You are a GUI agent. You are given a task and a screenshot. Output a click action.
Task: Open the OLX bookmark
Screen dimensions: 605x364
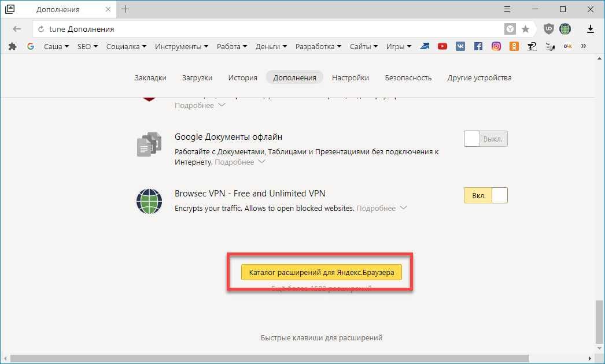point(567,46)
